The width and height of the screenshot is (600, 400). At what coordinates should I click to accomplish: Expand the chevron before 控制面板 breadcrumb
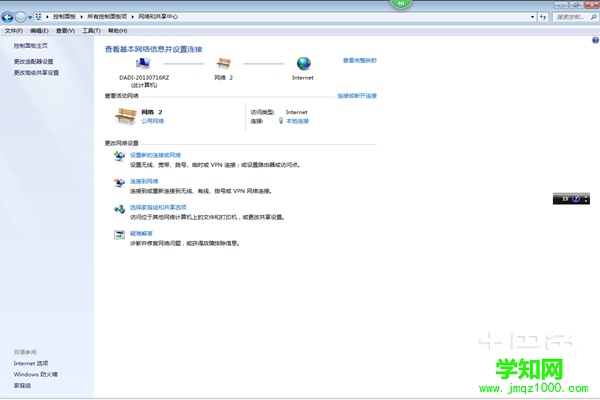pos(47,17)
